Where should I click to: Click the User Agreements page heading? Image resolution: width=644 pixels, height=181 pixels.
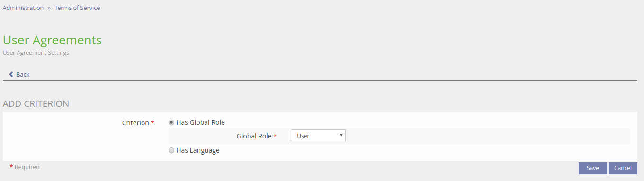coord(52,40)
